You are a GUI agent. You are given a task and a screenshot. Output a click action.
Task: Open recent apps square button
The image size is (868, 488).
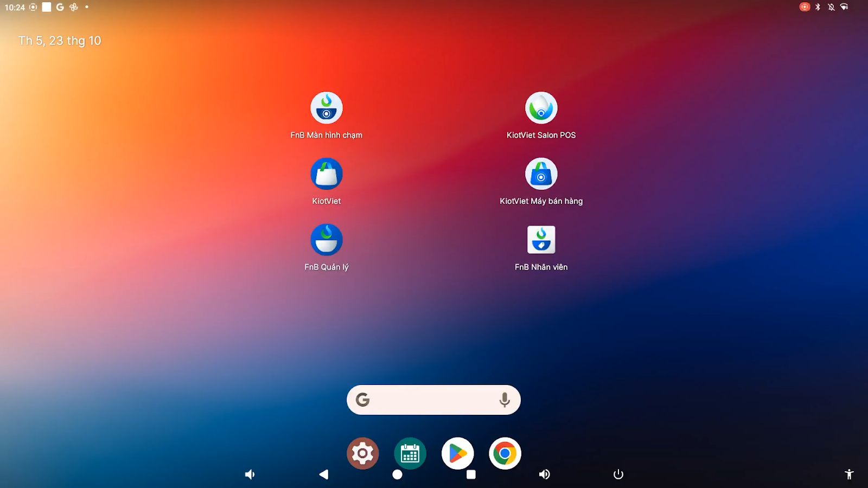pos(471,474)
